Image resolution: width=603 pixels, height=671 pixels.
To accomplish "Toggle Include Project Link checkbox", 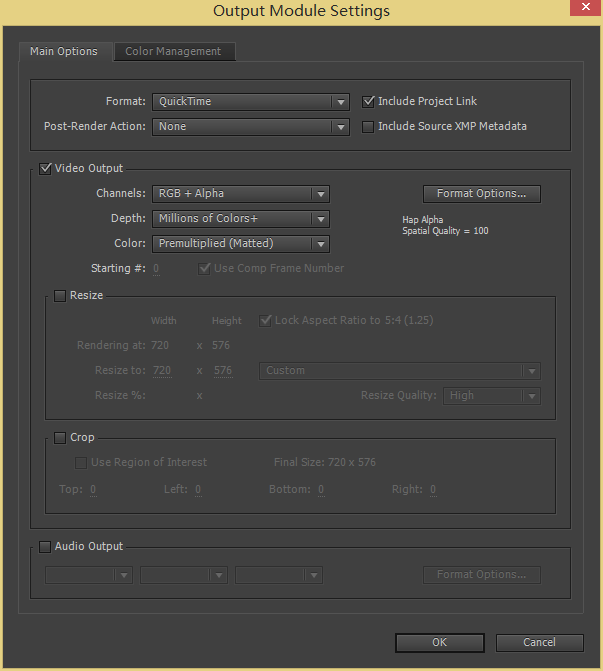I will (x=368, y=102).
